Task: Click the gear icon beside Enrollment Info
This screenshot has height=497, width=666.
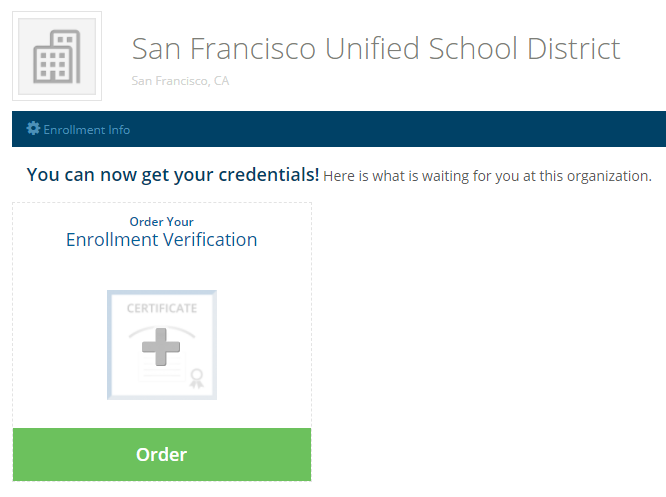Action: [x=33, y=129]
